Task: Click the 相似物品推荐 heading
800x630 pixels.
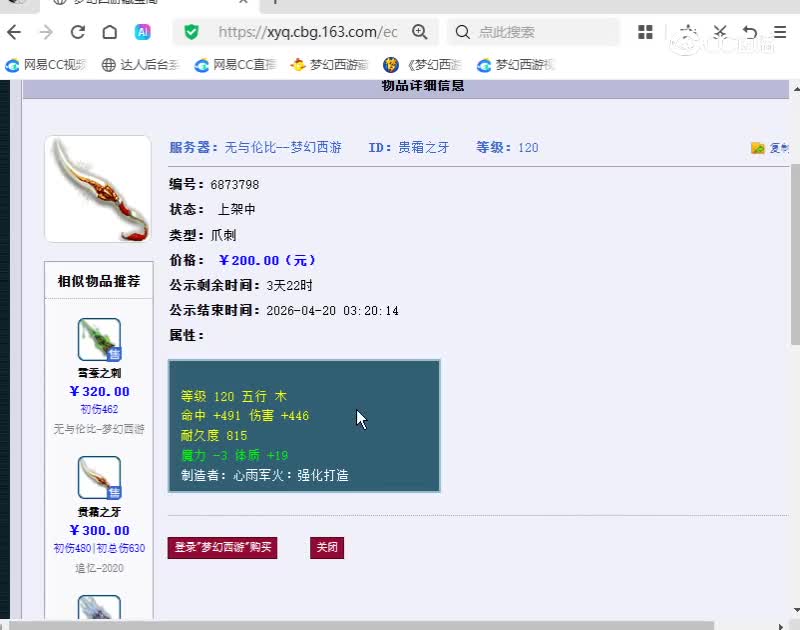Action: [99, 281]
